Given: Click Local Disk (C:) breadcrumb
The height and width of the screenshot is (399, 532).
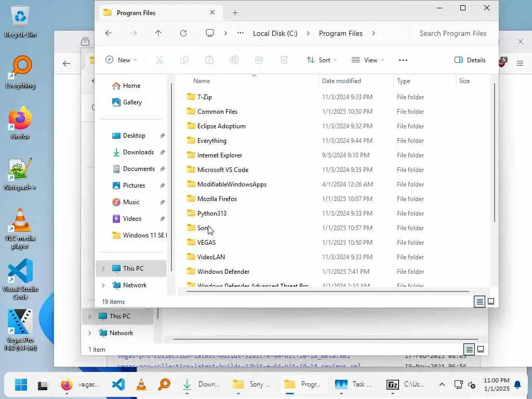Looking at the screenshot, I should [x=275, y=33].
